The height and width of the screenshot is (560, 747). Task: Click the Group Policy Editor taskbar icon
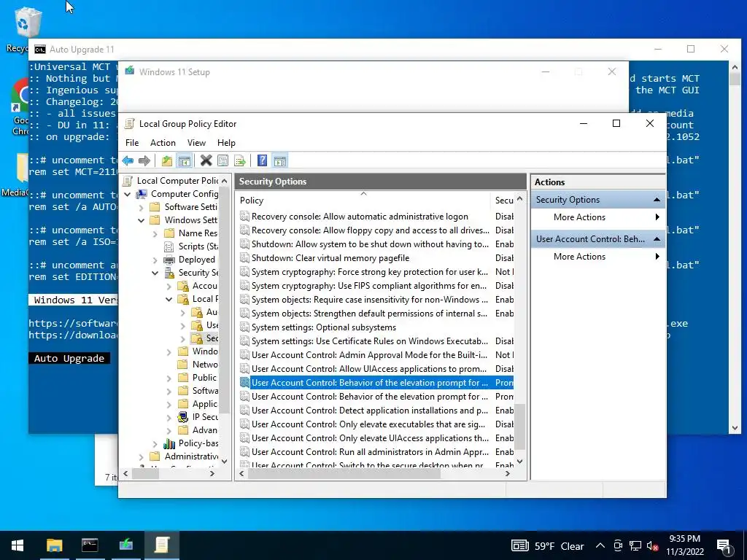pos(162,545)
